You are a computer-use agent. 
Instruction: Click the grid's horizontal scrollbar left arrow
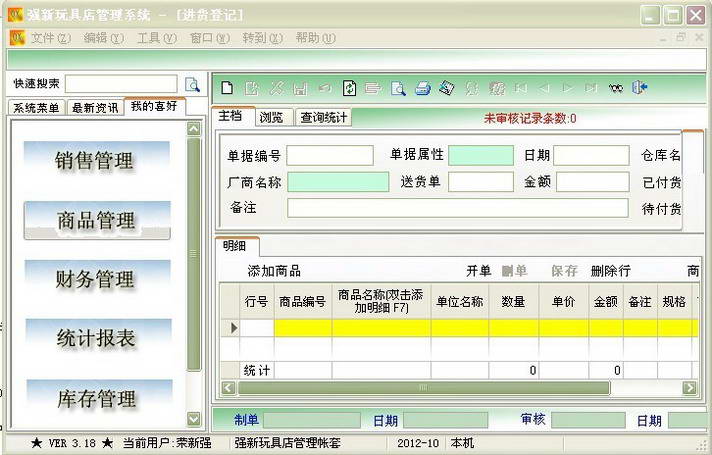228,388
